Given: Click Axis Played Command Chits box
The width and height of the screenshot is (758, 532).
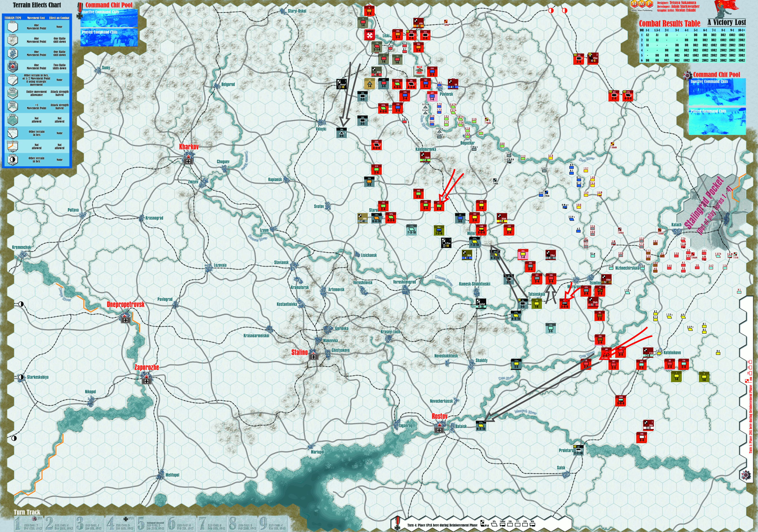Looking at the screenshot, I should (x=109, y=37).
